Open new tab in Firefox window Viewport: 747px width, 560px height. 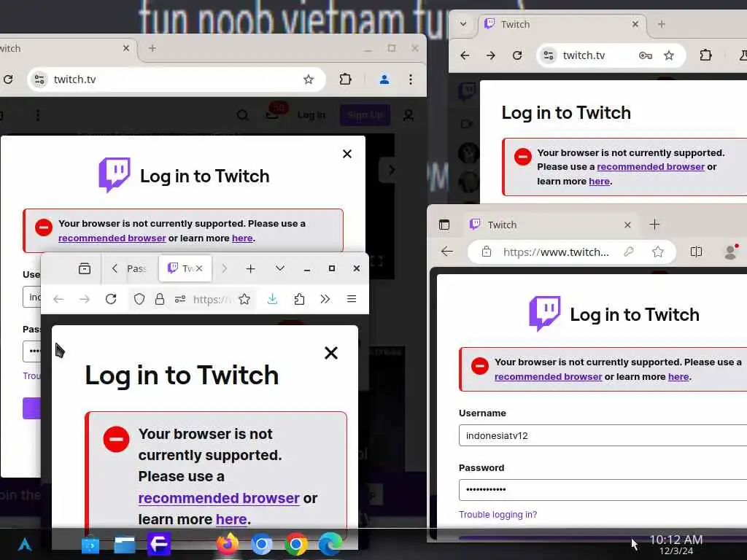click(x=251, y=268)
